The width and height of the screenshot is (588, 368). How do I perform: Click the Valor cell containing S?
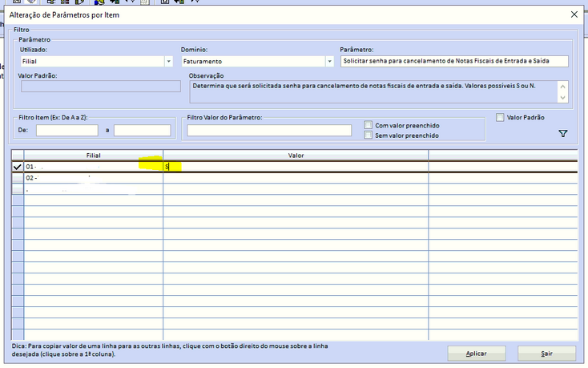tap(296, 167)
